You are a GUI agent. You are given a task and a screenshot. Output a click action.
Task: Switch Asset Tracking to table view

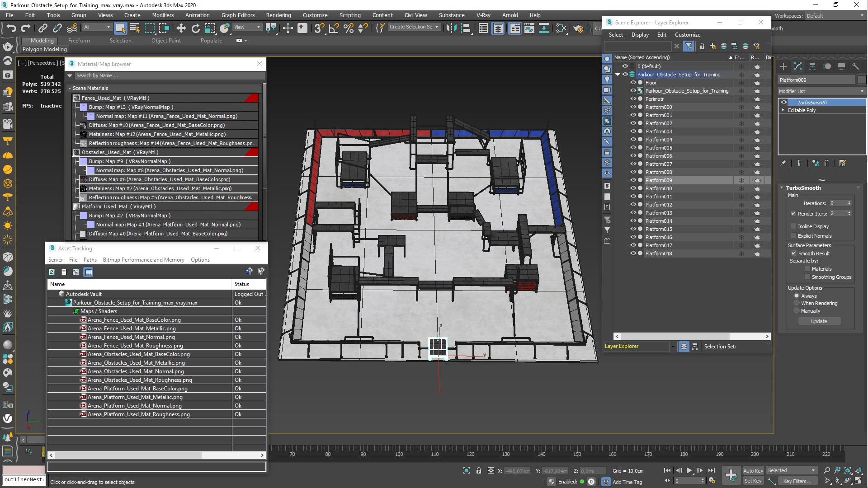(89, 272)
